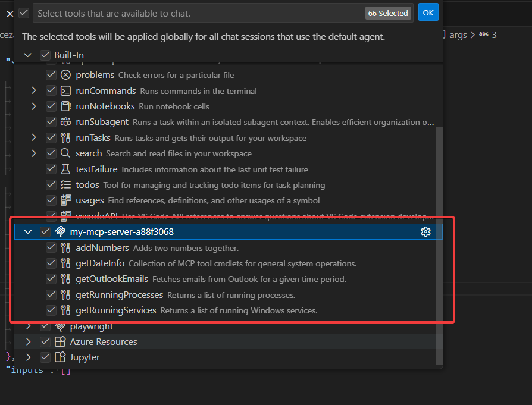Uncheck the getOutlookEmails checkbox
Image resolution: width=532 pixels, height=405 pixels.
(x=51, y=279)
